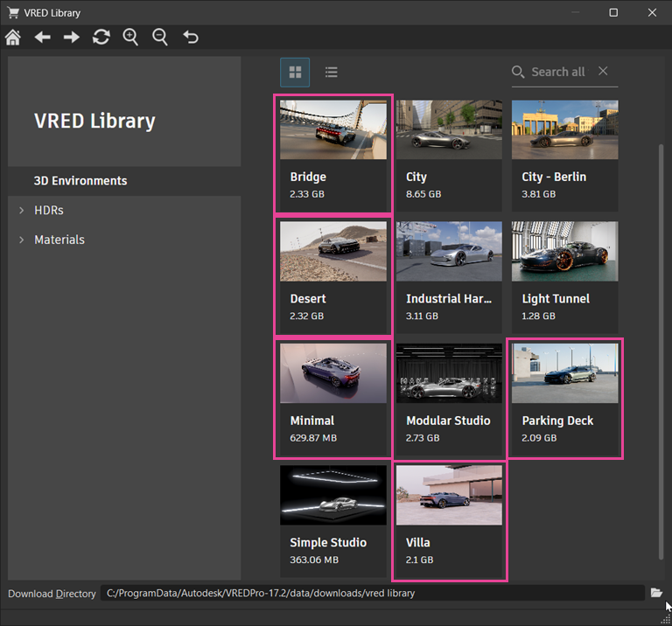
Task: Click the 'Simple Studio' title text
Action: [x=328, y=543]
